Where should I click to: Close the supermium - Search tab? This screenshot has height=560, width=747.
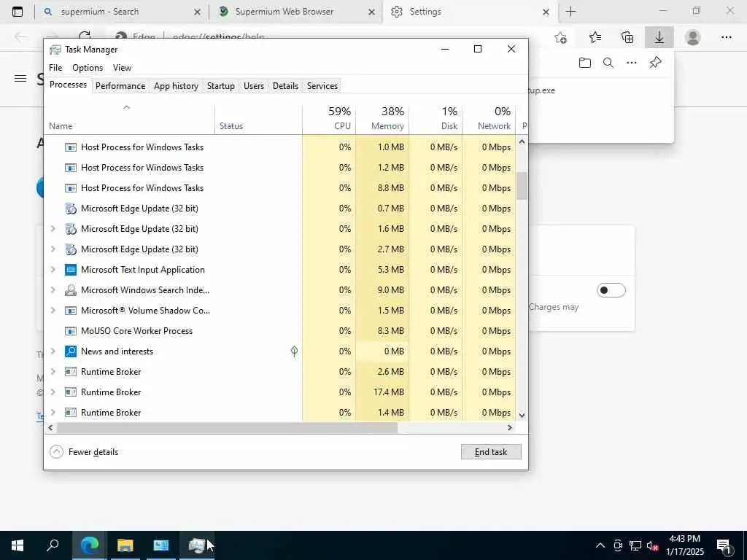pos(197,12)
